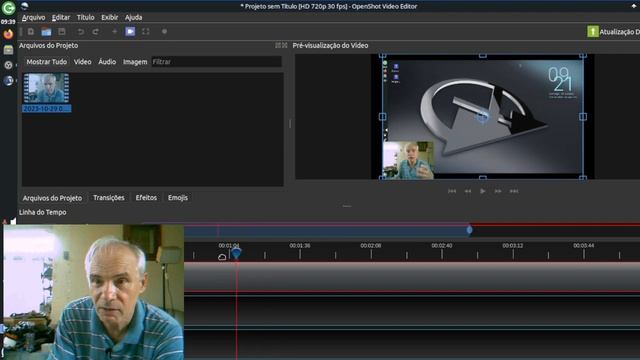Float the Arquivos do Projeto panel
The image size is (640, 360).
278,45
